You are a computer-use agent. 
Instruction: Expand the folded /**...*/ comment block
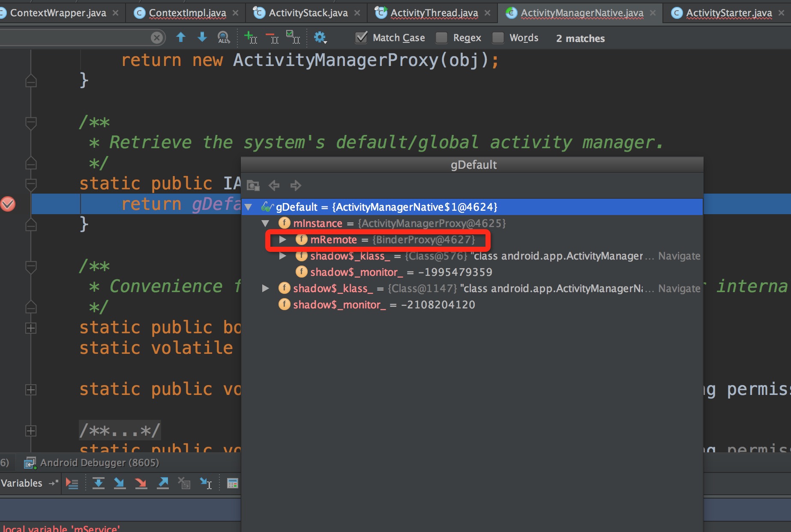pos(120,430)
